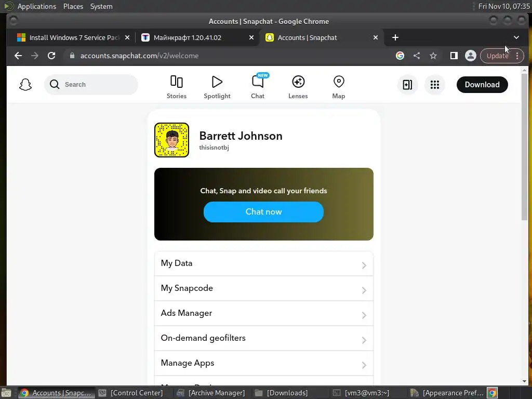Open the Chrome profile avatar
The width and height of the screenshot is (532, 399).
click(x=471, y=56)
